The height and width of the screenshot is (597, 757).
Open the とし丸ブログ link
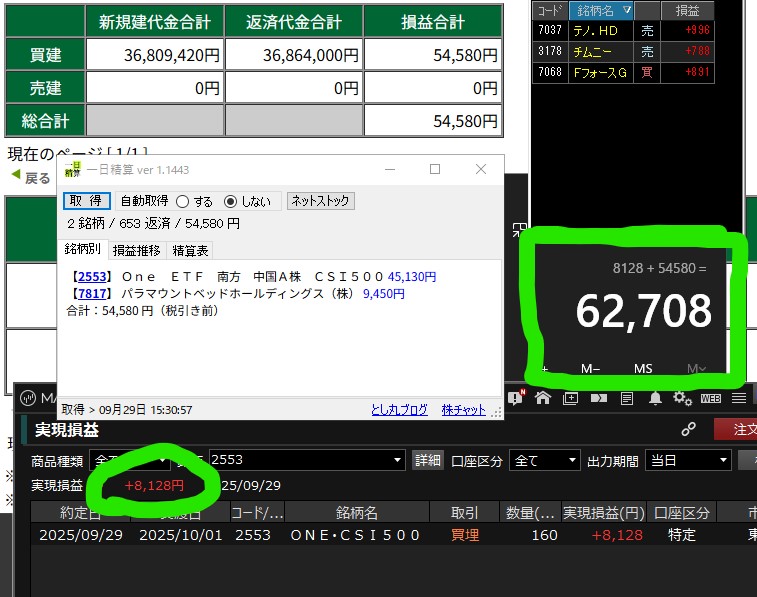(x=399, y=410)
